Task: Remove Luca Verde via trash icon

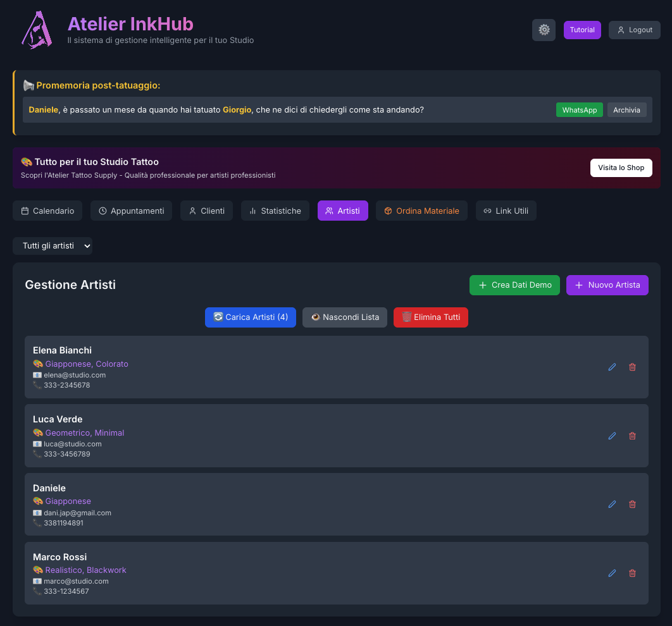Action: pos(632,436)
